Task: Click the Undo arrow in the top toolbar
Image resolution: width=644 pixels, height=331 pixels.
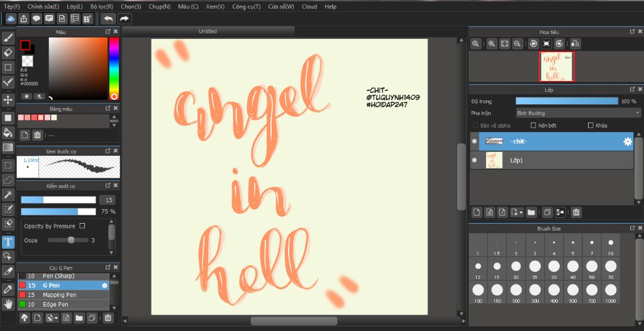Action: click(x=108, y=18)
